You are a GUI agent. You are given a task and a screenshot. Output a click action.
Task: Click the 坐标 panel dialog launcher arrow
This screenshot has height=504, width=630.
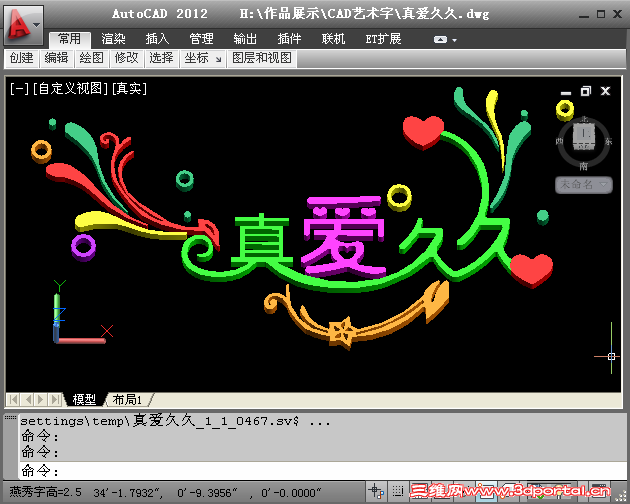218,59
